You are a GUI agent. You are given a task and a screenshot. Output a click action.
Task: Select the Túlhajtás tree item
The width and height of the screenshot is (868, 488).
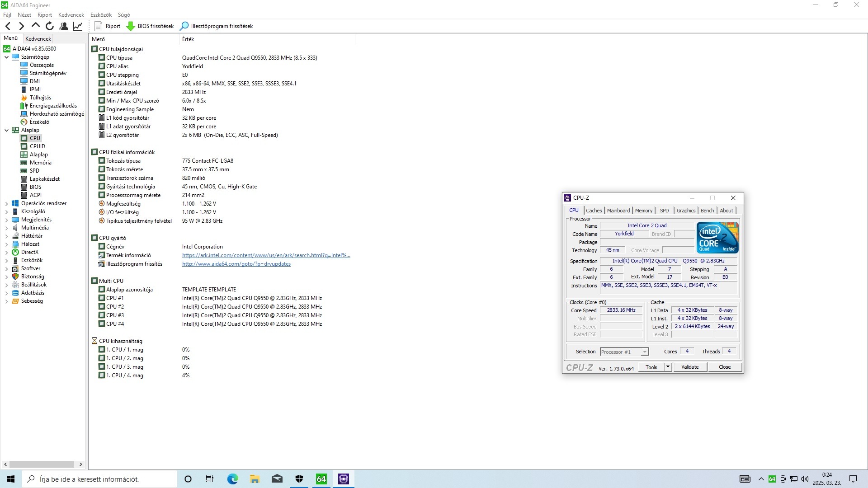pos(40,98)
